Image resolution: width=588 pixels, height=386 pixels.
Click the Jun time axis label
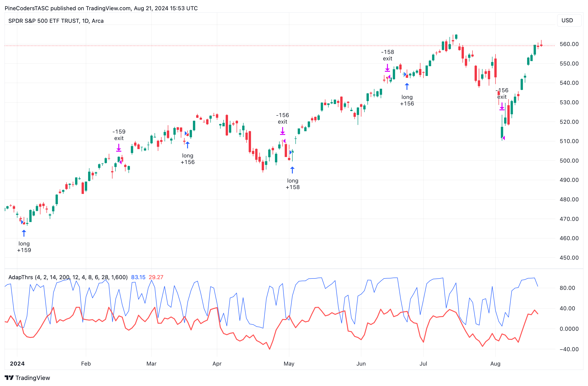[361, 363]
